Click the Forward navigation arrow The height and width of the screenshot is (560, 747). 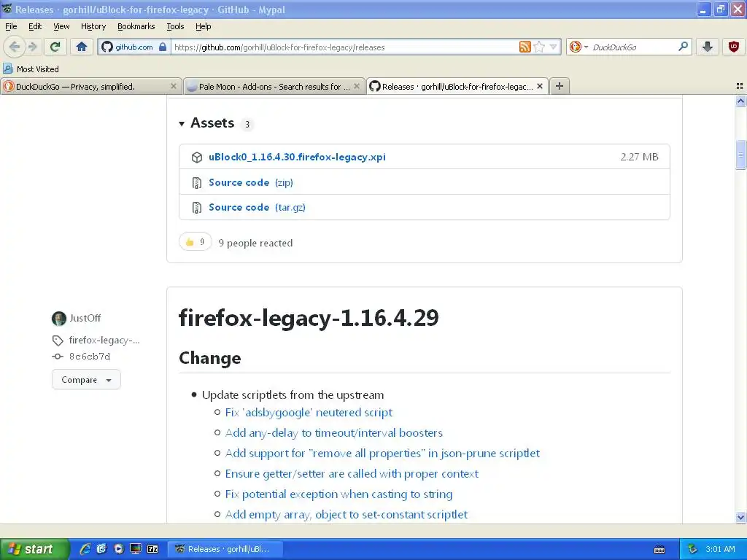click(x=33, y=47)
